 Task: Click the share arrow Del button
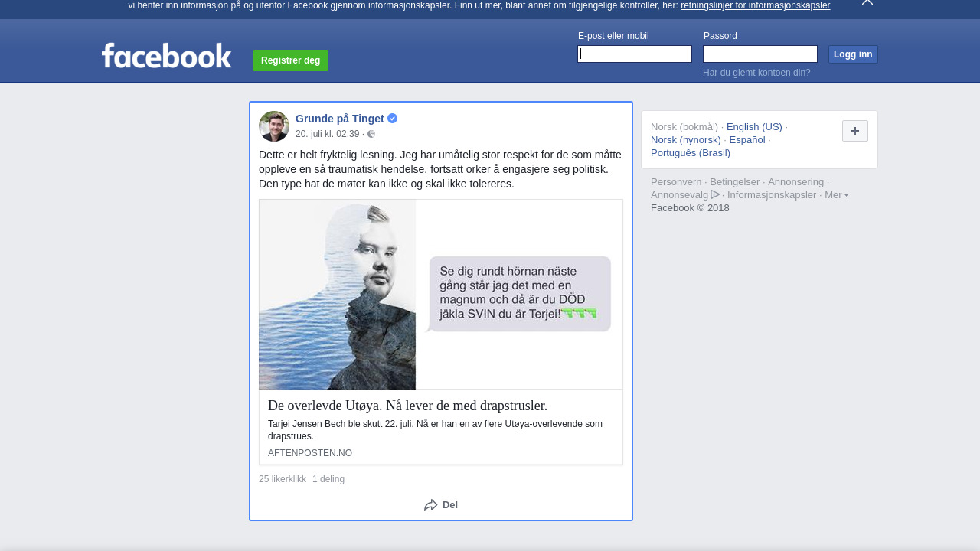click(x=441, y=505)
